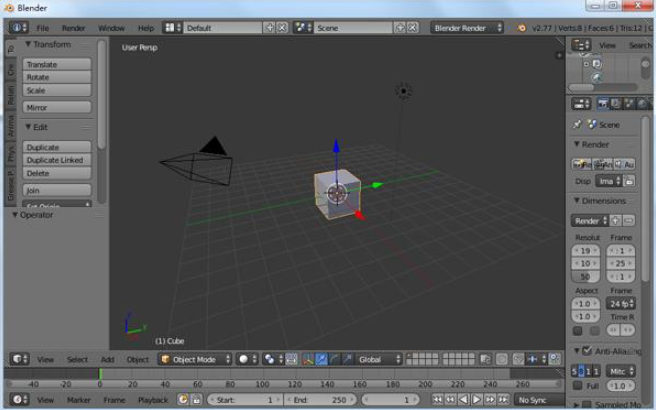Click the Duplicate Linked button

click(x=57, y=160)
